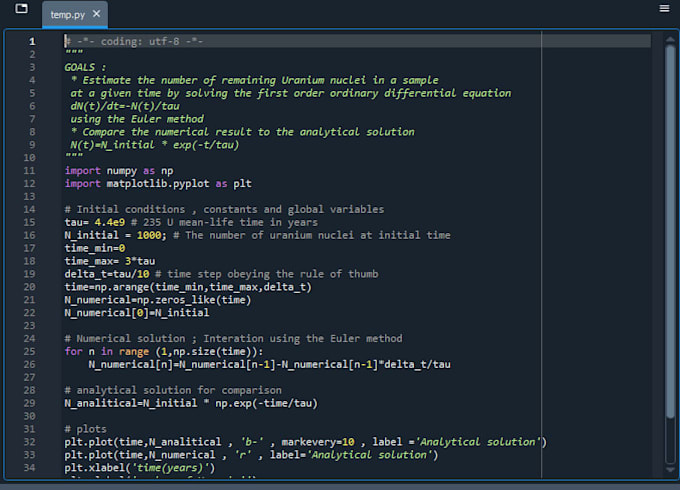This screenshot has width=680, height=490.
Task: Click the 'time_max= 3*tau' line
Action: point(110,261)
